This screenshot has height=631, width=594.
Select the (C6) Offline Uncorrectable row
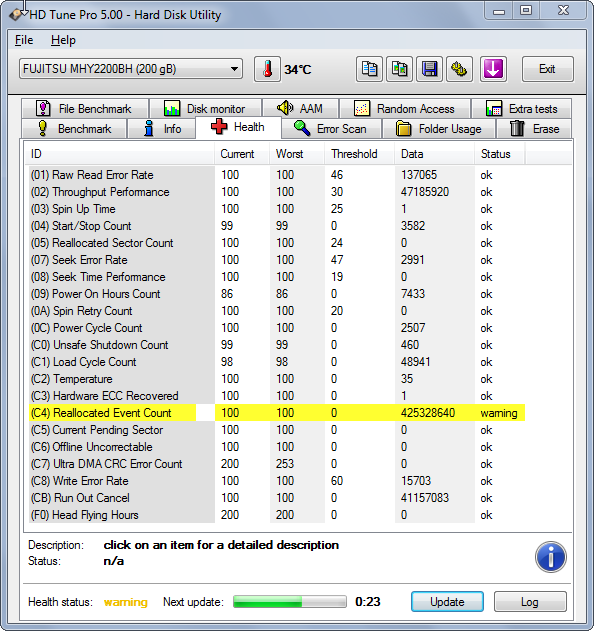(277, 447)
